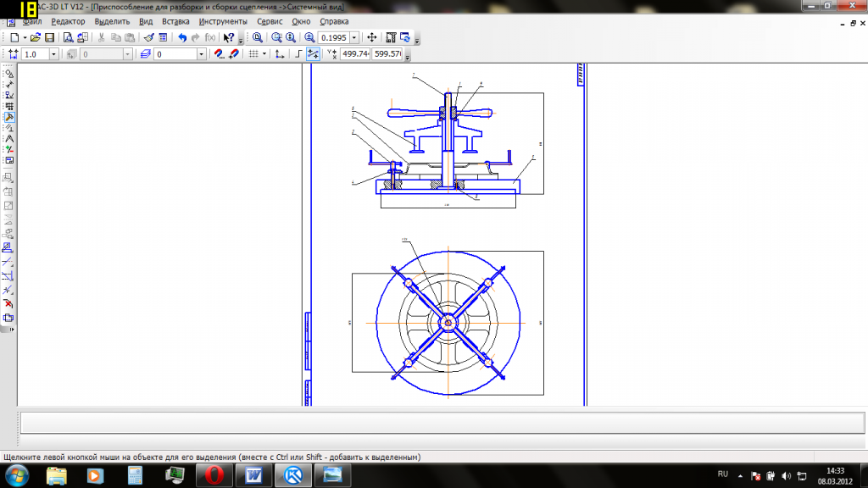Click the KOMPAS taskbar button
Screen dimensions: 868x488
point(293,476)
